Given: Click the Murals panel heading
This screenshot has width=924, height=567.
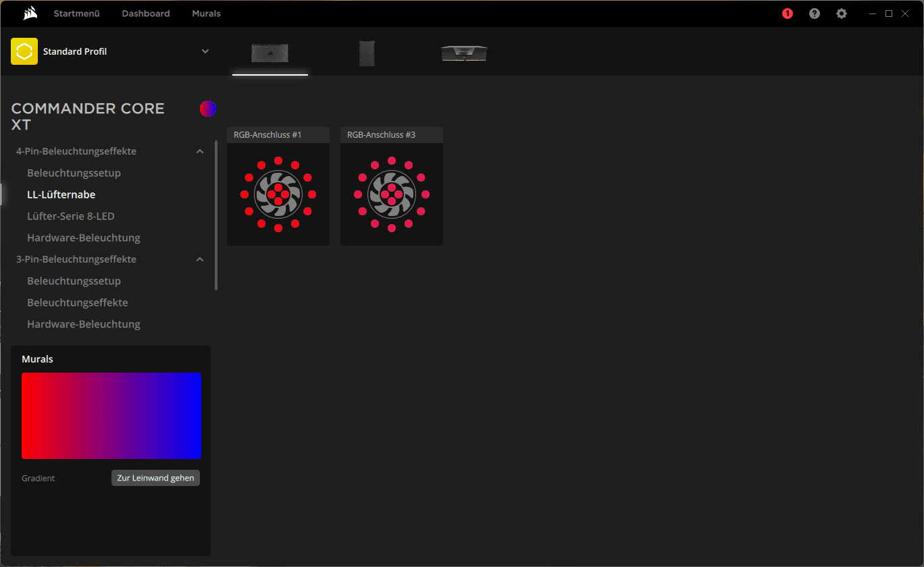Looking at the screenshot, I should point(37,359).
